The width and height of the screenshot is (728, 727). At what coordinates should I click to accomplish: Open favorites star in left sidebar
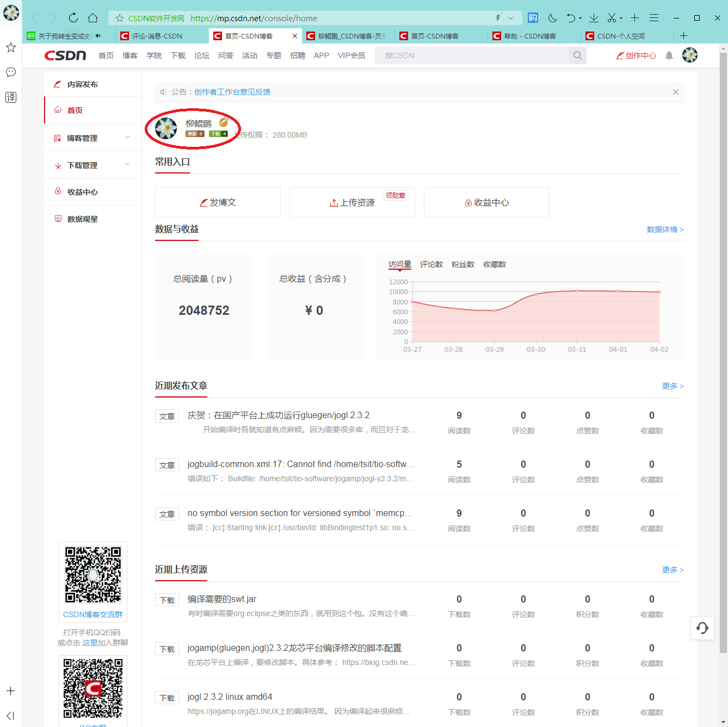click(x=11, y=47)
